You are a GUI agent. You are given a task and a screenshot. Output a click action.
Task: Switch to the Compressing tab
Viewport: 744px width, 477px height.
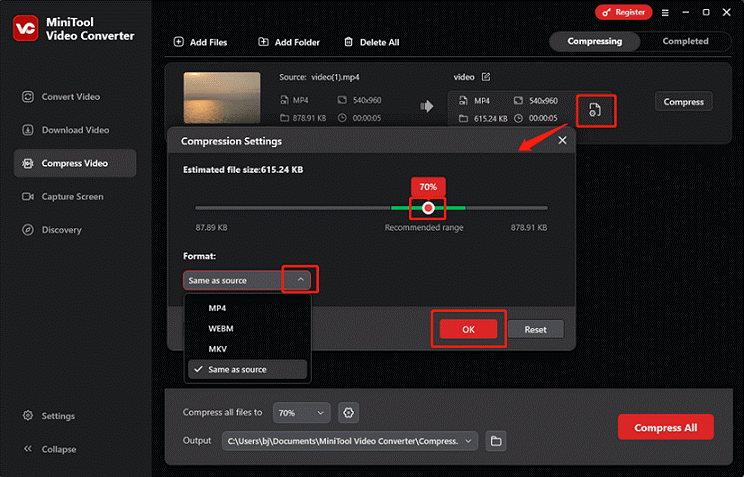coord(595,41)
